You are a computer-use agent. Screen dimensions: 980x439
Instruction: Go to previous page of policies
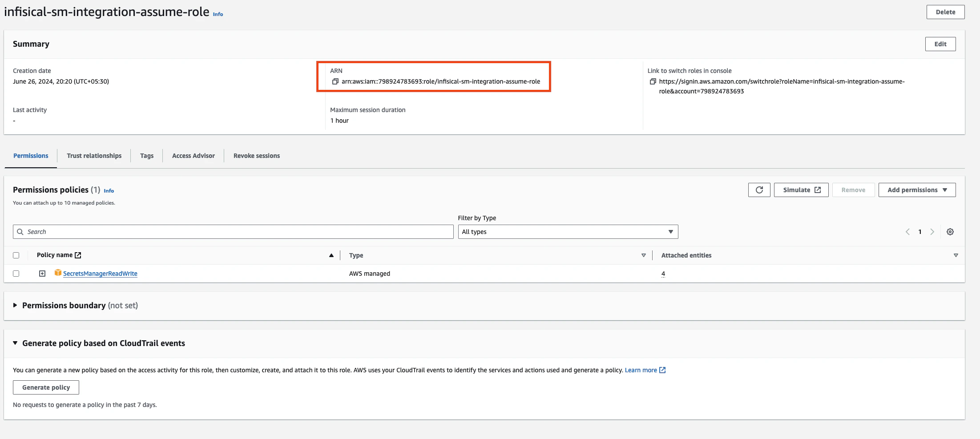907,232
